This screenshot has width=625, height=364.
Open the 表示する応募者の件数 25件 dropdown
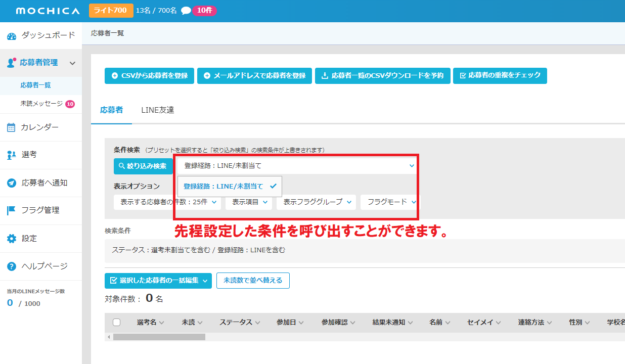[x=167, y=202]
